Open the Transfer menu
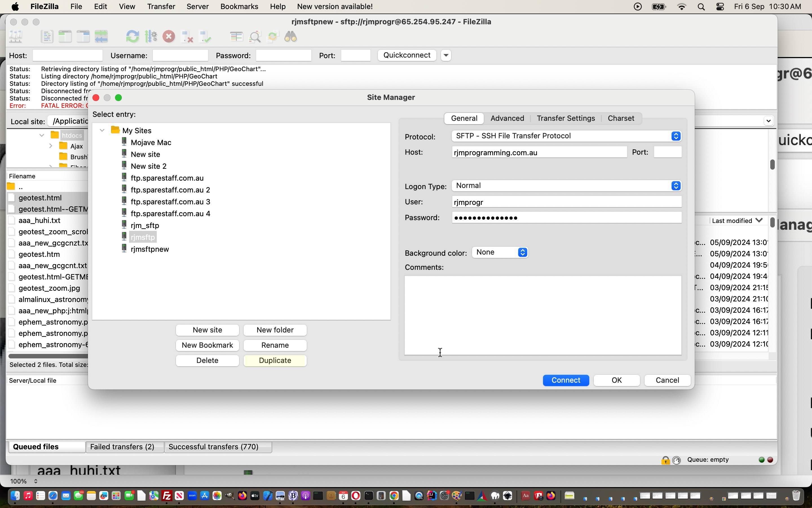The image size is (812, 508). pyautogui.click(x=161, y=7)
